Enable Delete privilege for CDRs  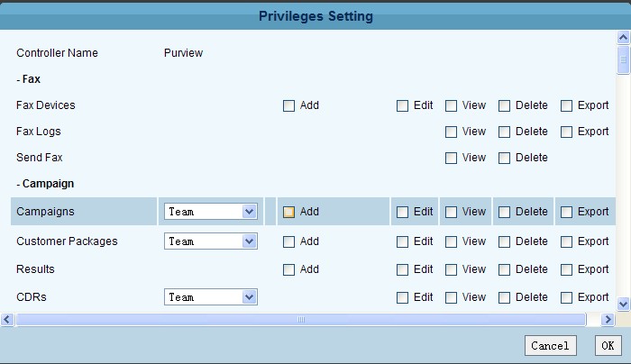pos(505,297)
